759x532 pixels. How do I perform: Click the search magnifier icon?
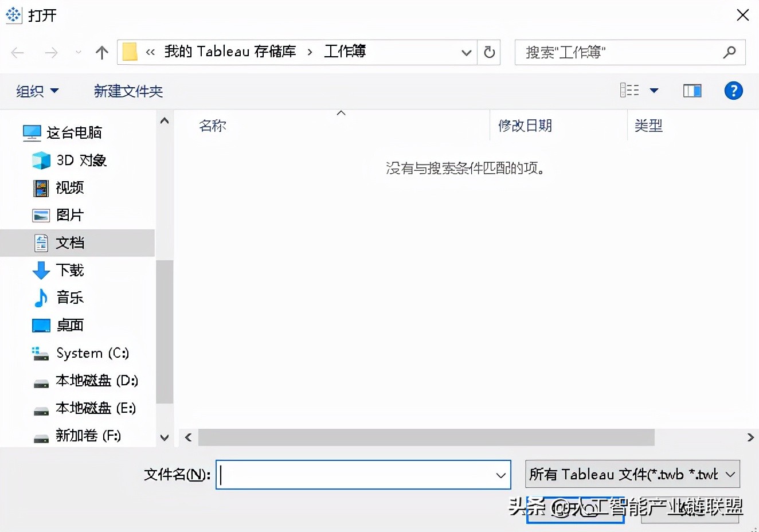click(729, 52)
